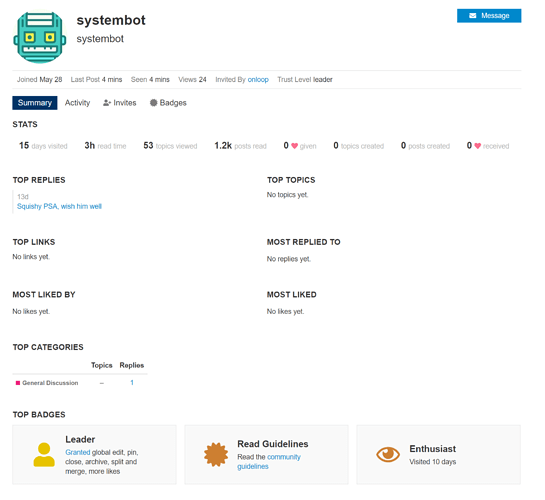Image resolution: width=545 pixels, height=500 pixels.
Task: Click the heart icon beside given
Action: click(x=294, y=146)
